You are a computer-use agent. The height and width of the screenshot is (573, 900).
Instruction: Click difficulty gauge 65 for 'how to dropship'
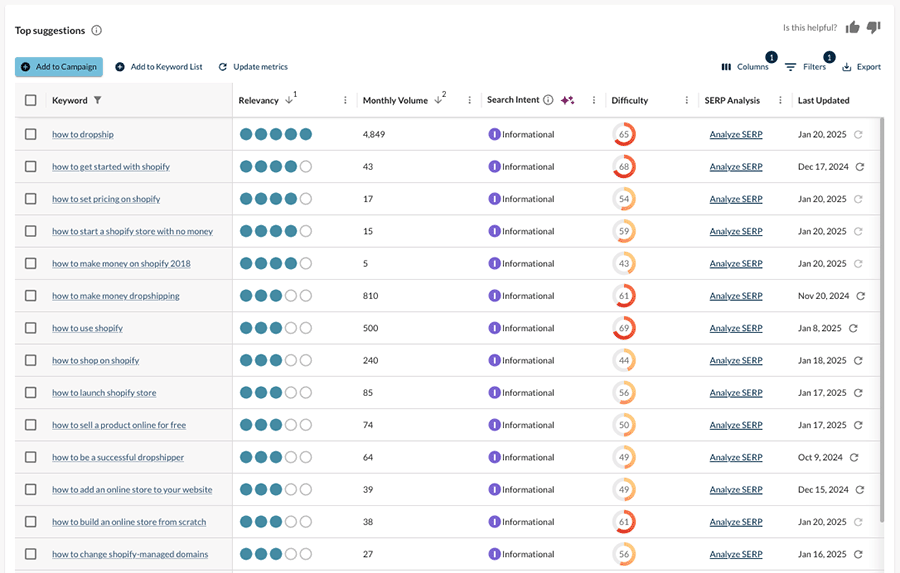click(624, 134)
